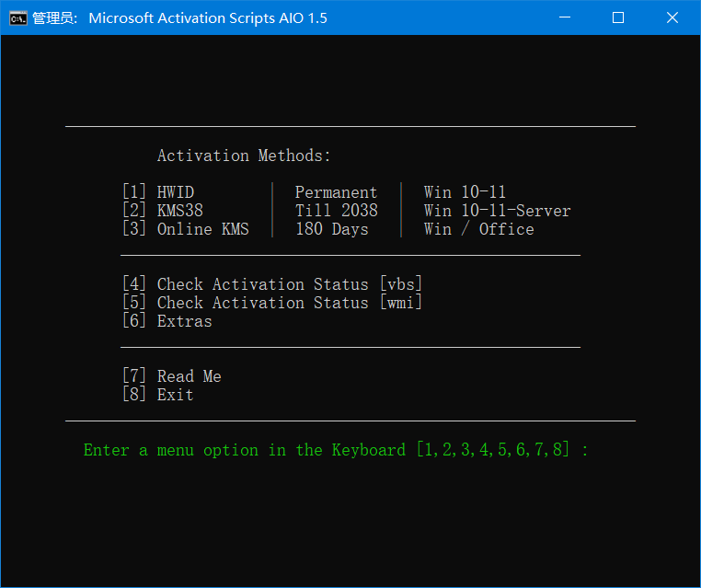Click the '[6] Extras' line
Image resolution: width=701 pixels, height=588 pixels.
tap(167, 321)
